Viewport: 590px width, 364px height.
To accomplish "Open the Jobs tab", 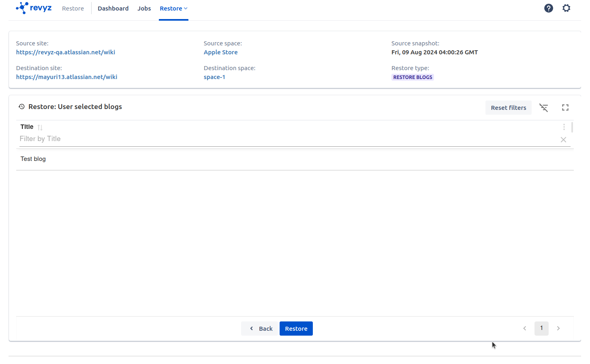I will pos(144,9).
